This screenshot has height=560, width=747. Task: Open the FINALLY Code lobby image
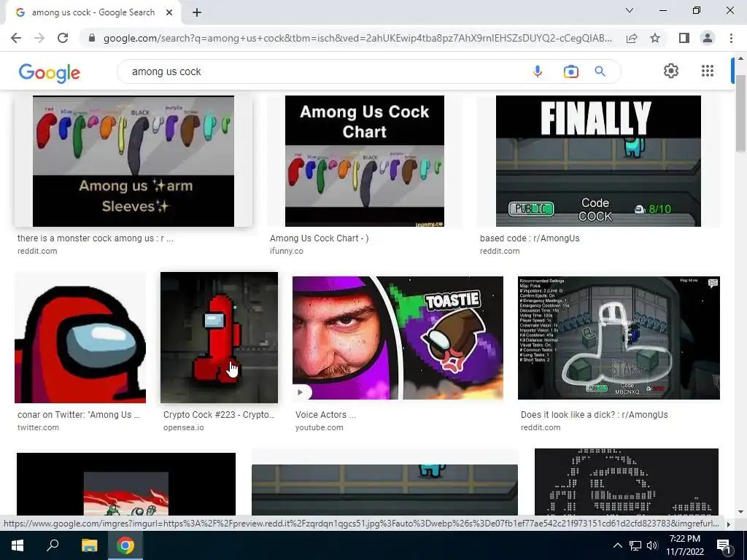(598, 161)
